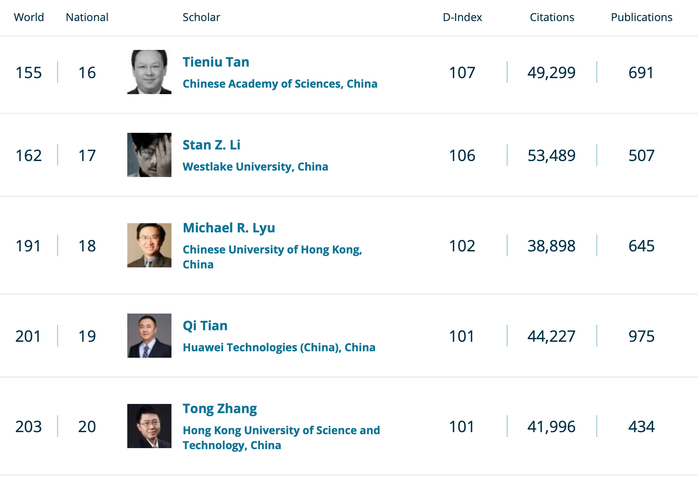The image size is (700, 477).
Task: Open the Qi Tian scholar link
Action: [205, 325]
